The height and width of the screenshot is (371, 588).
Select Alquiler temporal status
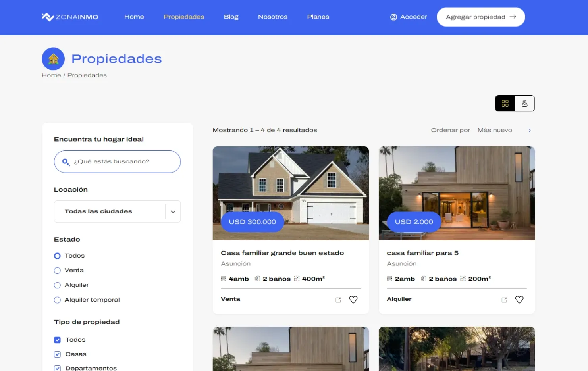coord(57,300)
